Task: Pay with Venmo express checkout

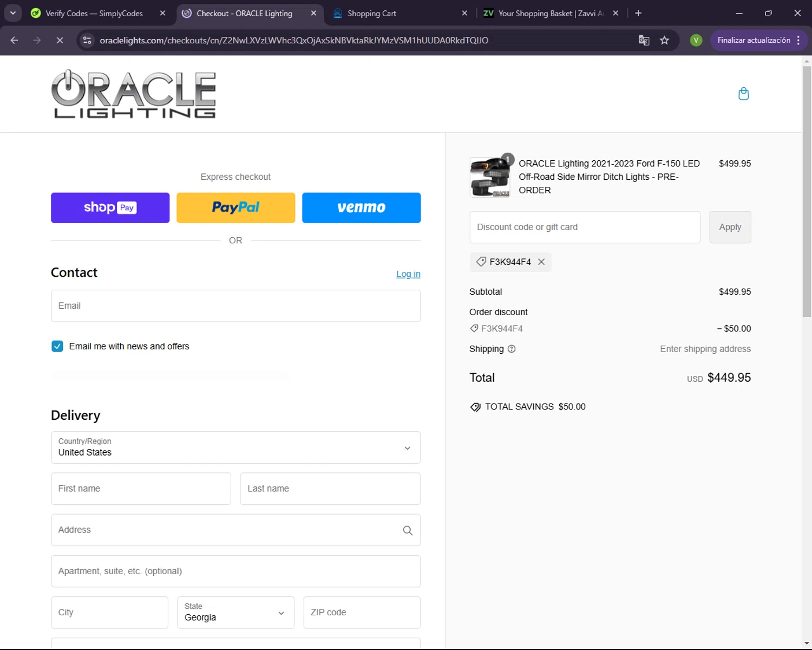Action: (x=361, y=207)
